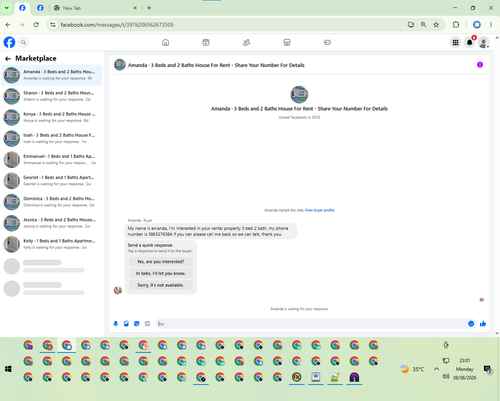Open Dominica's conversation in the list
Screen dimensions: 500x401
[x=52, y=202]
